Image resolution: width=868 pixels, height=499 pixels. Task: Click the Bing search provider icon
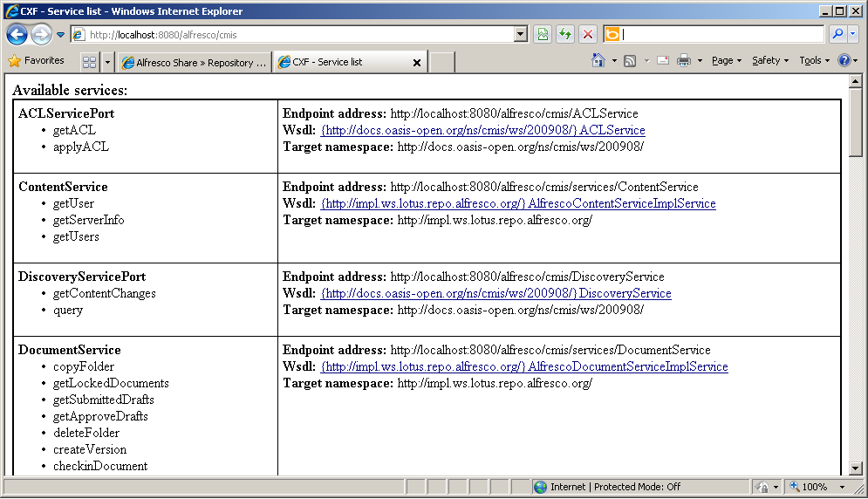[612, 34]
